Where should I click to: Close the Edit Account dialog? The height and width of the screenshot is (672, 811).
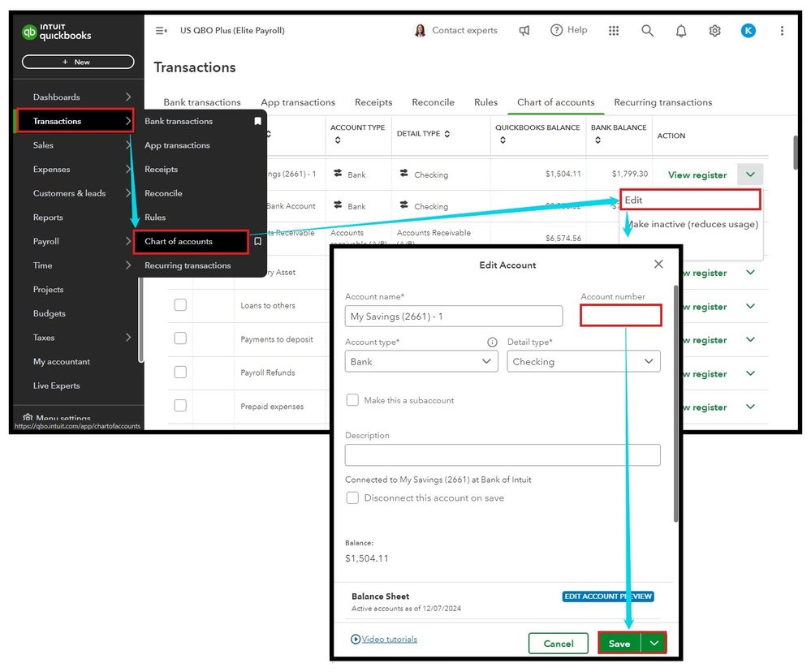click(x=658, y=264)
